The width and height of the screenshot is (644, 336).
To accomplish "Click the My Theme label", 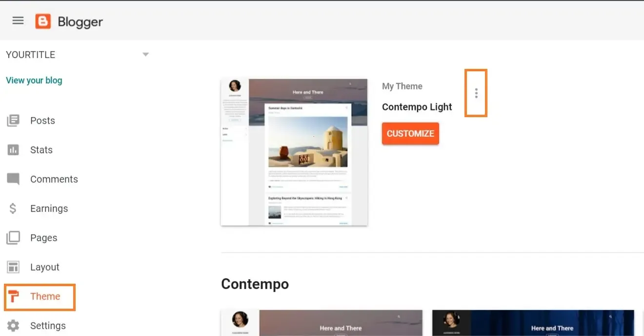I will click(402, 86).
